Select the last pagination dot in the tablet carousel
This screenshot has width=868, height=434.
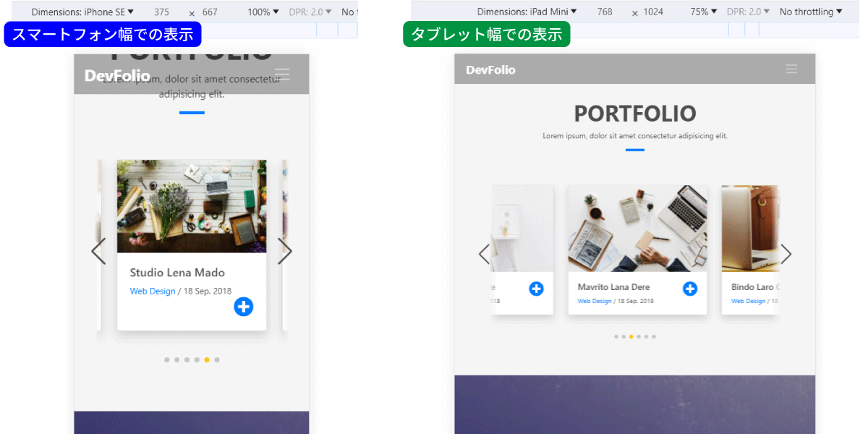(654, 336)
